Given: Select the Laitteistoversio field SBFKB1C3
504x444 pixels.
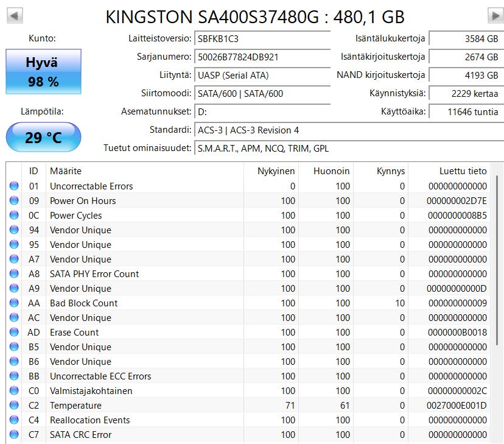Looking at the screenshot, I should point(262,38).
